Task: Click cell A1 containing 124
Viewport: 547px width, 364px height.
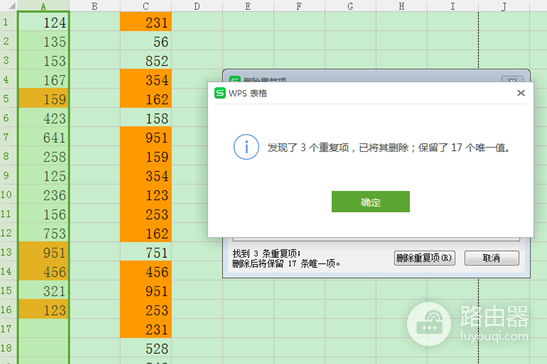Action: (44, 22)
